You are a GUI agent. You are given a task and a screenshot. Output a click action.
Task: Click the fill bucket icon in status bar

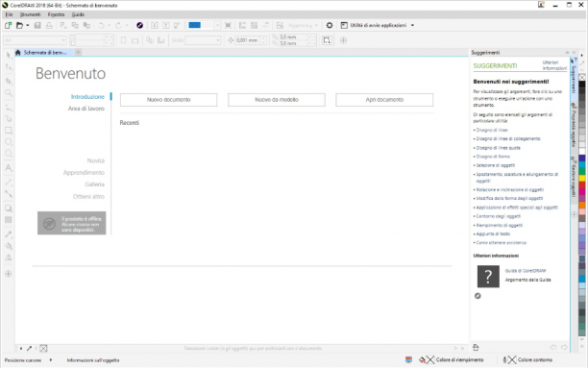(x=422, y=359)
